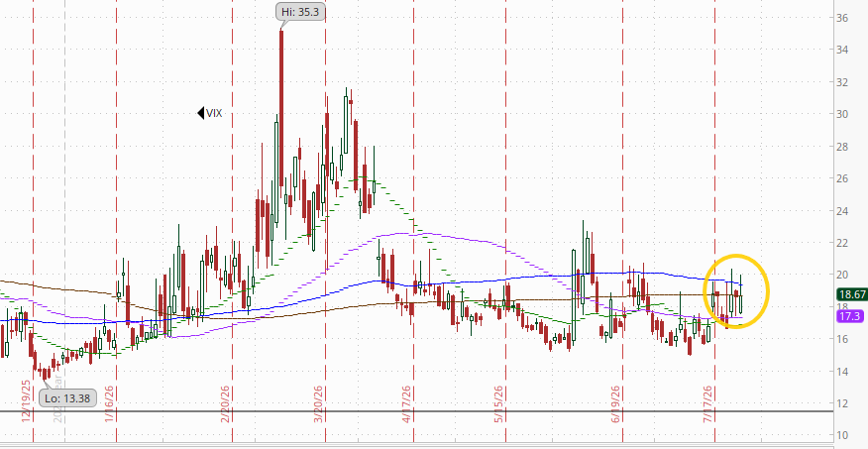Image resolution: width=868 pixels, height=449 pixels.
Task: Click the Hi: 35.3 price bubble
Action: click(300, 12)
